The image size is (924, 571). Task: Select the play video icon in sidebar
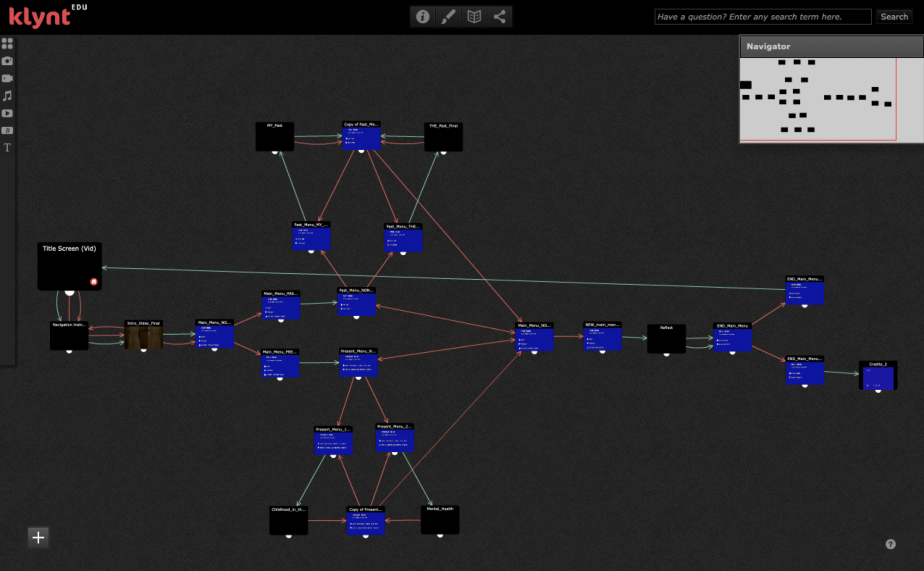pos(7,113)
